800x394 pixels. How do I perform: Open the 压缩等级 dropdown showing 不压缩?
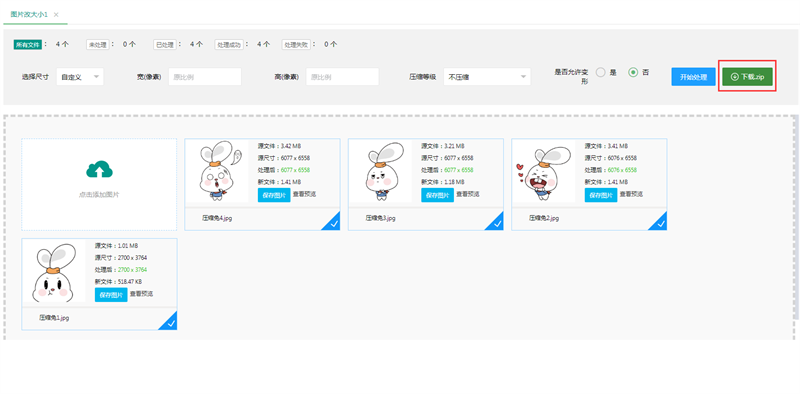(487, 77)
